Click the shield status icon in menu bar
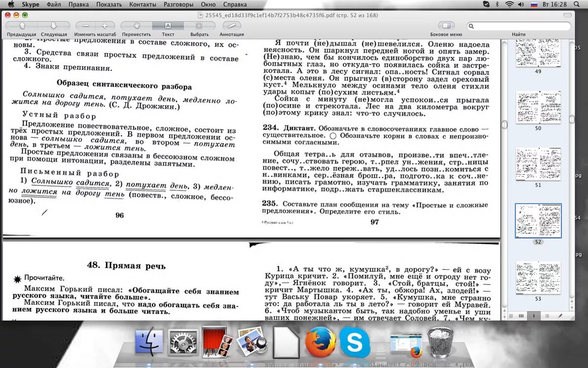 pos(486,4)
